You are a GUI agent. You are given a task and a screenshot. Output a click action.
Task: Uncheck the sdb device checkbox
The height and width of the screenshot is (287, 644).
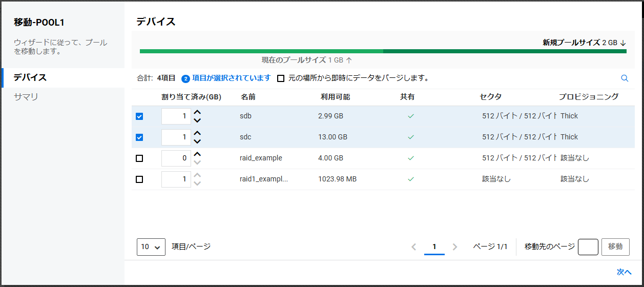click(x=139, y=116)
